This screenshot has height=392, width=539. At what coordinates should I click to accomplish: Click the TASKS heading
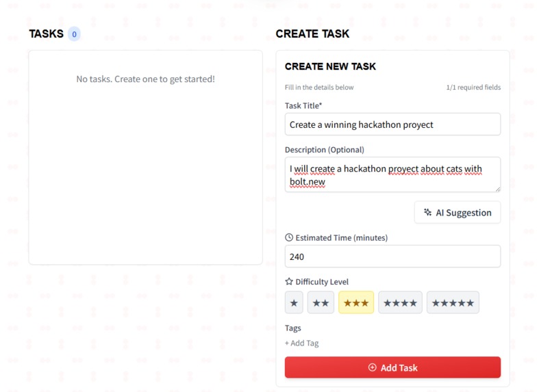point(47,34)
